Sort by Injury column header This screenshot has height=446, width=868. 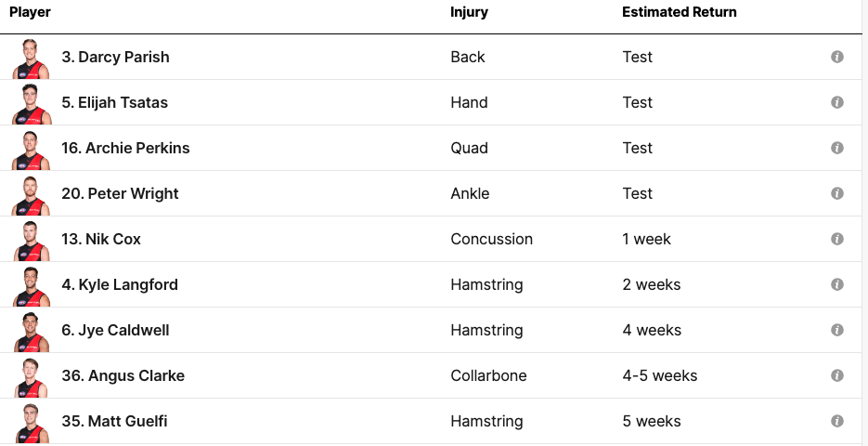click(x=470, y=12)
